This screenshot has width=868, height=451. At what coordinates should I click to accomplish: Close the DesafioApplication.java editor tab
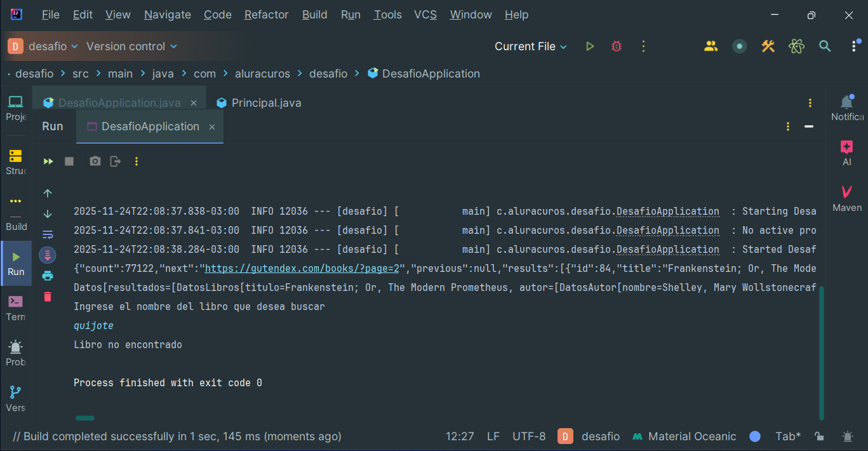point(194,103)
